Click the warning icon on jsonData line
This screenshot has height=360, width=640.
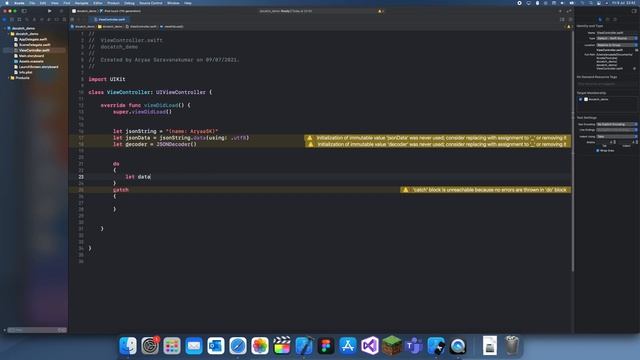310,138
